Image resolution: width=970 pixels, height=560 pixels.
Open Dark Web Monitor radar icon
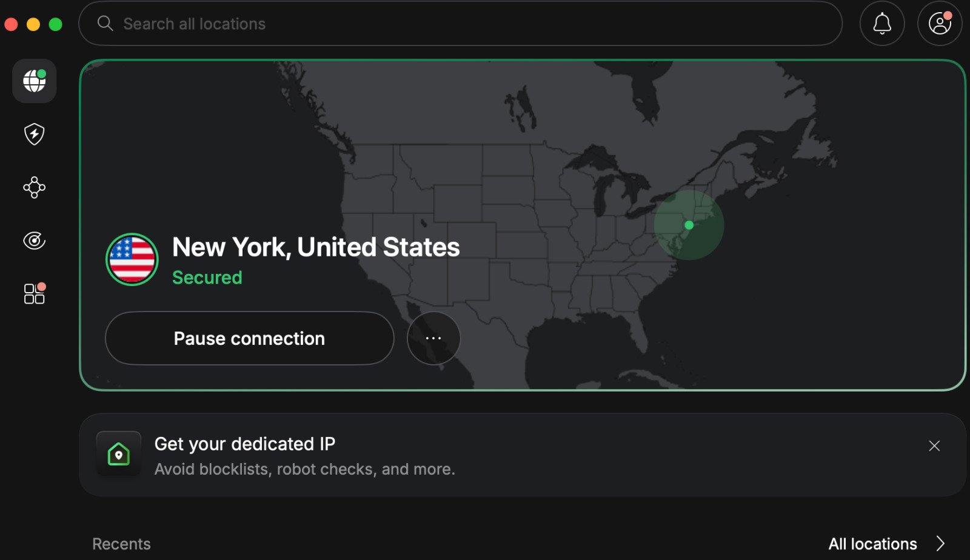point(35,241)
